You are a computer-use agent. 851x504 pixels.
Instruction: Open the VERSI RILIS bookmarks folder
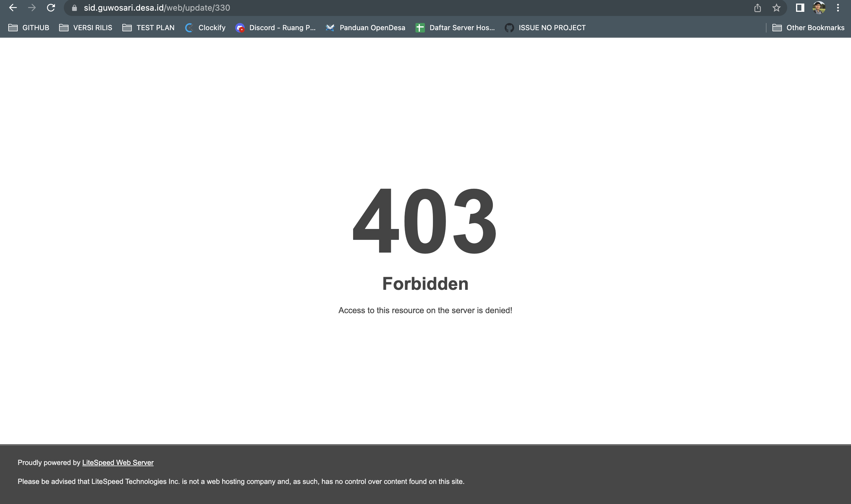(86, 27)
